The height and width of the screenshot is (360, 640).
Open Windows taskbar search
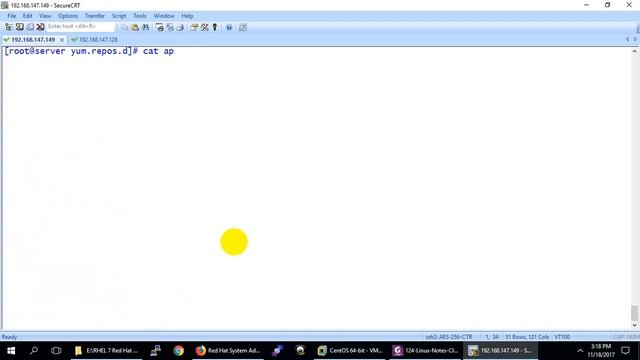click(x=34, y=351)
